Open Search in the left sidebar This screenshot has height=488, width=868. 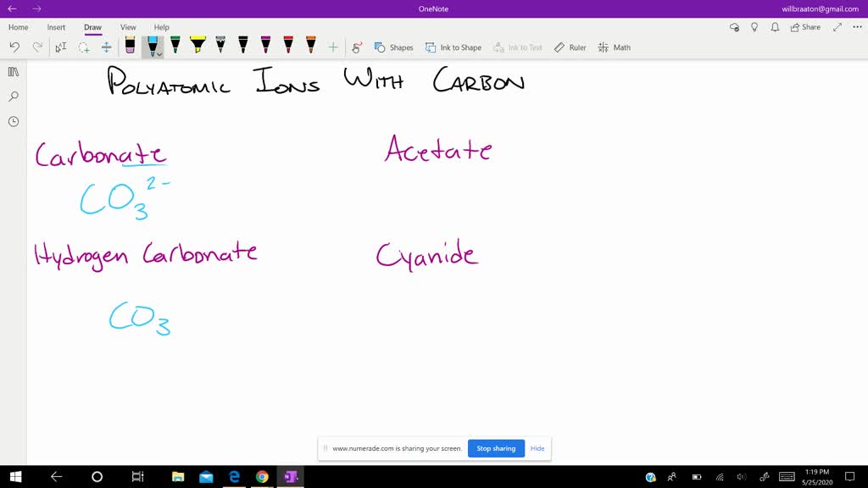point(13,96)
